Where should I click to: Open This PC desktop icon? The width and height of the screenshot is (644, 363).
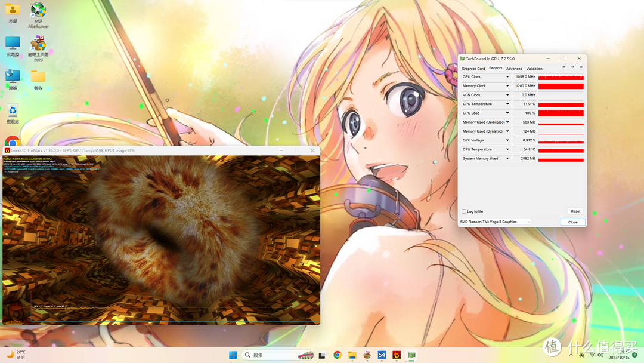(13, 46)
